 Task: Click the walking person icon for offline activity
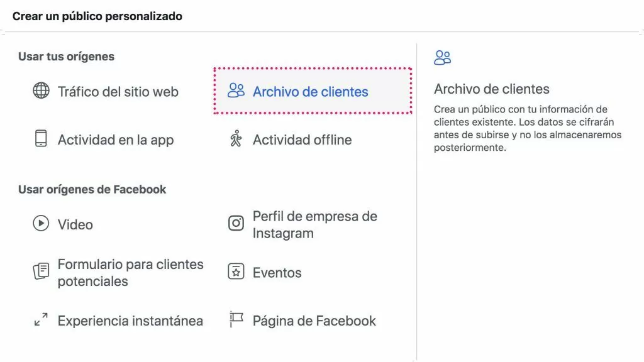(x=236, y=139)
